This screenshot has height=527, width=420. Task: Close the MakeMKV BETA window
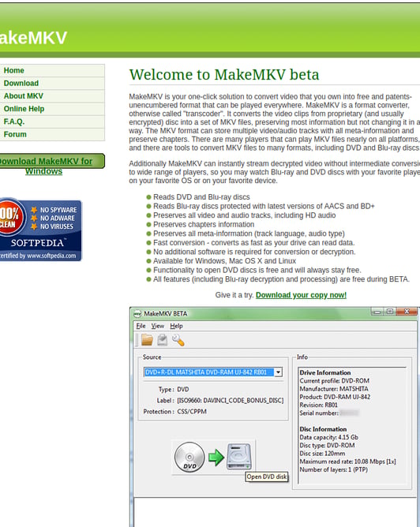407,312
